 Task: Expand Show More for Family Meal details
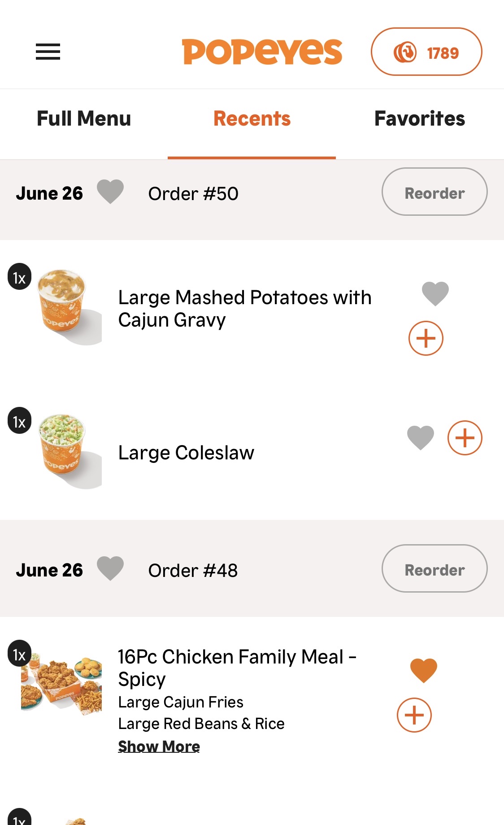(x=159, y=746)
